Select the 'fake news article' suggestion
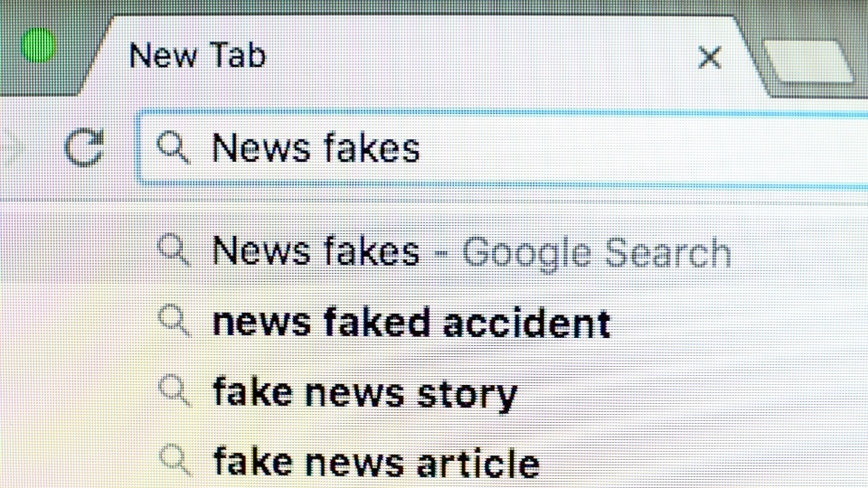This screenshot has height=488, width=868. click(375, 461)
